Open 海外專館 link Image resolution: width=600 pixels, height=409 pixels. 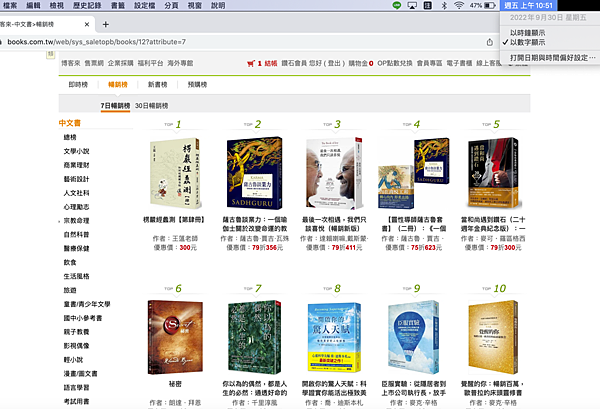180,63
